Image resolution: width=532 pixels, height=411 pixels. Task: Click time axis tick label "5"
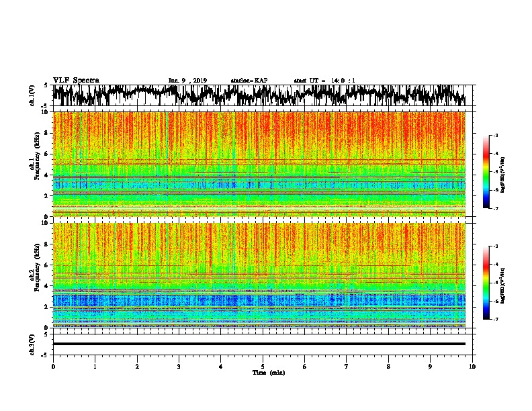[x=263, y=366]
